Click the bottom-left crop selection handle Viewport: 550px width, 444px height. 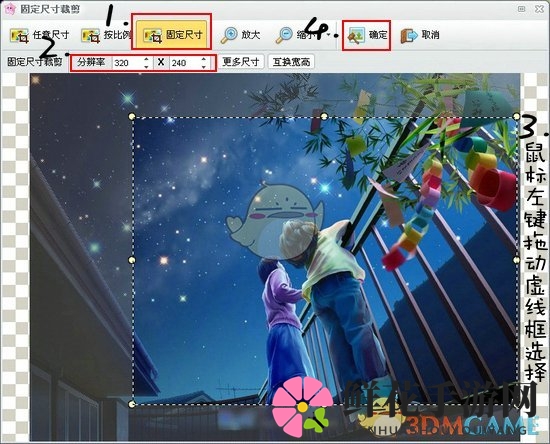(132, 404)
